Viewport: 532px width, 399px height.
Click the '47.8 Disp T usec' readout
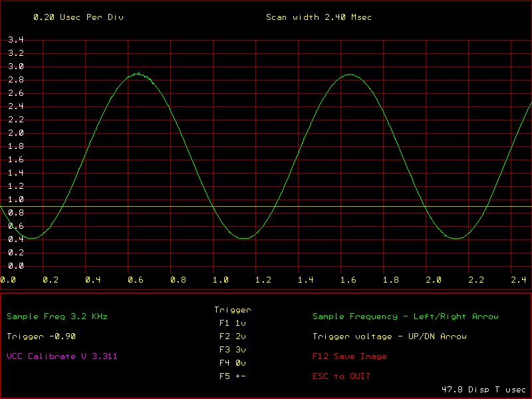pyautogui.click(x=483, y=390)
